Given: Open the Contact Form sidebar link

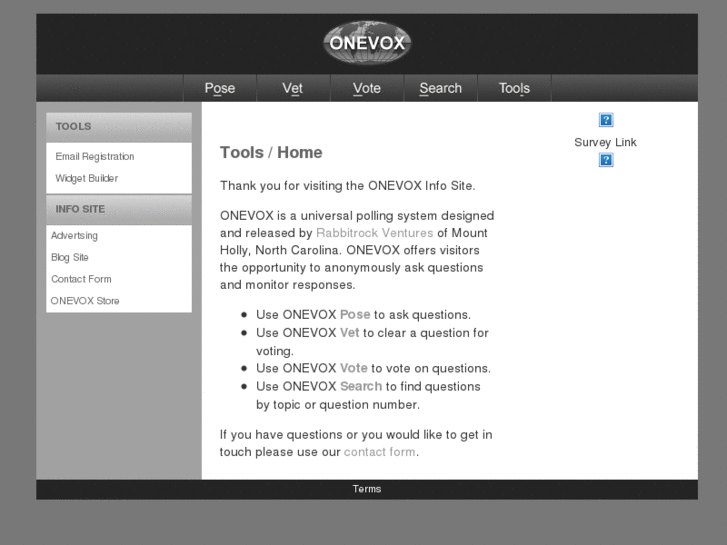Looking at the screenshot, I should 81,279.
